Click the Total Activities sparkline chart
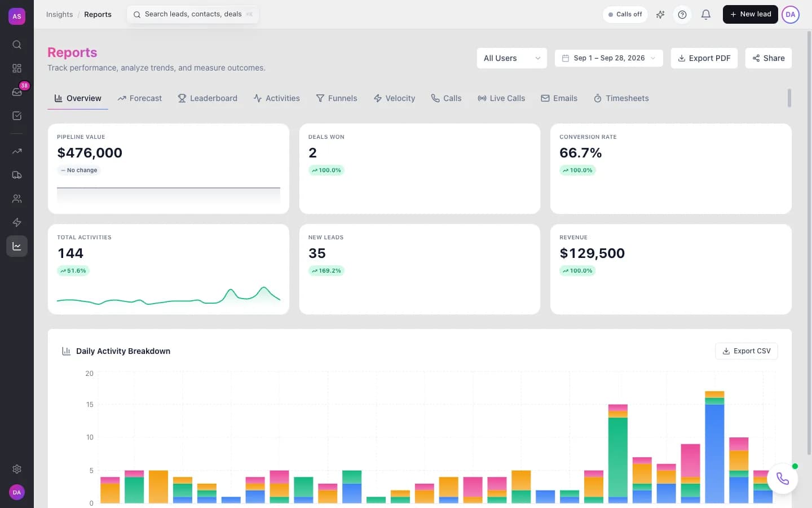The image size is (812, 508). 169,296
